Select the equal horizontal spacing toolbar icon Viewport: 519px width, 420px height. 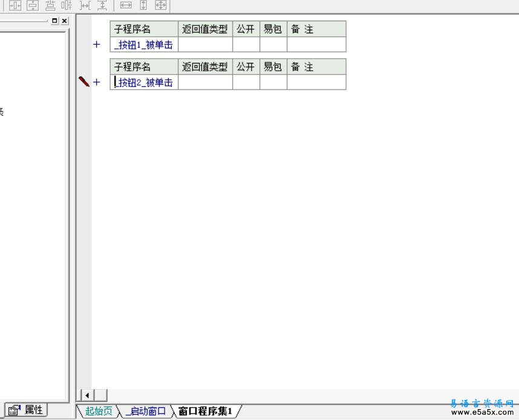[x=85, y=5]
